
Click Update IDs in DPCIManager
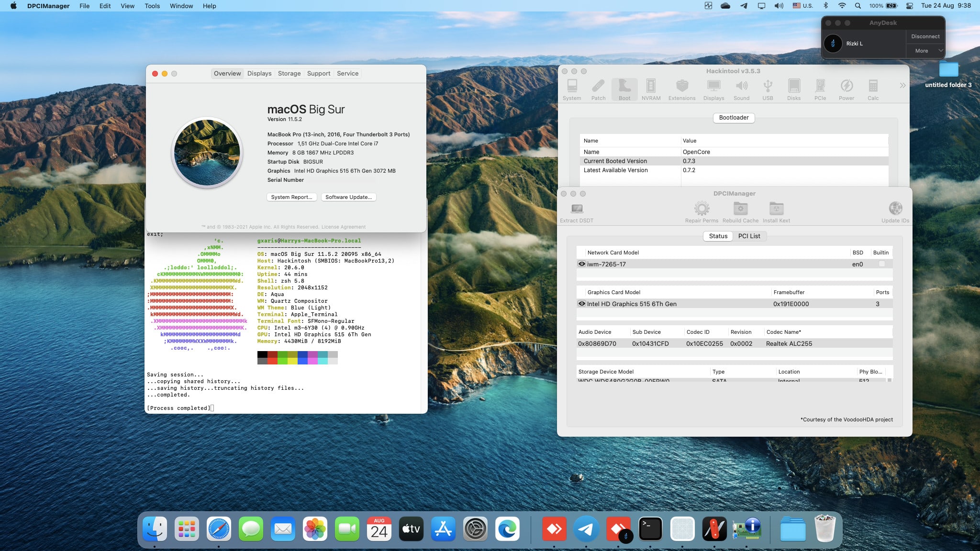tap(895, 210)
